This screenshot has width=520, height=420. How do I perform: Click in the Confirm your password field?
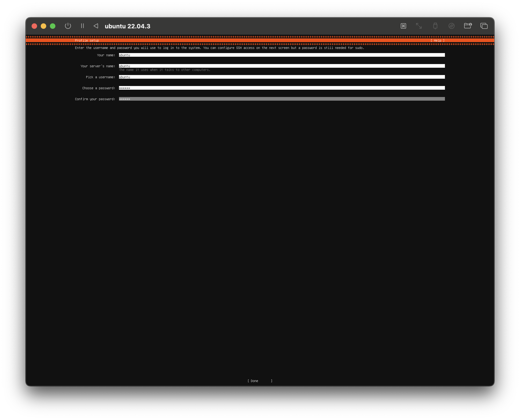282,99
